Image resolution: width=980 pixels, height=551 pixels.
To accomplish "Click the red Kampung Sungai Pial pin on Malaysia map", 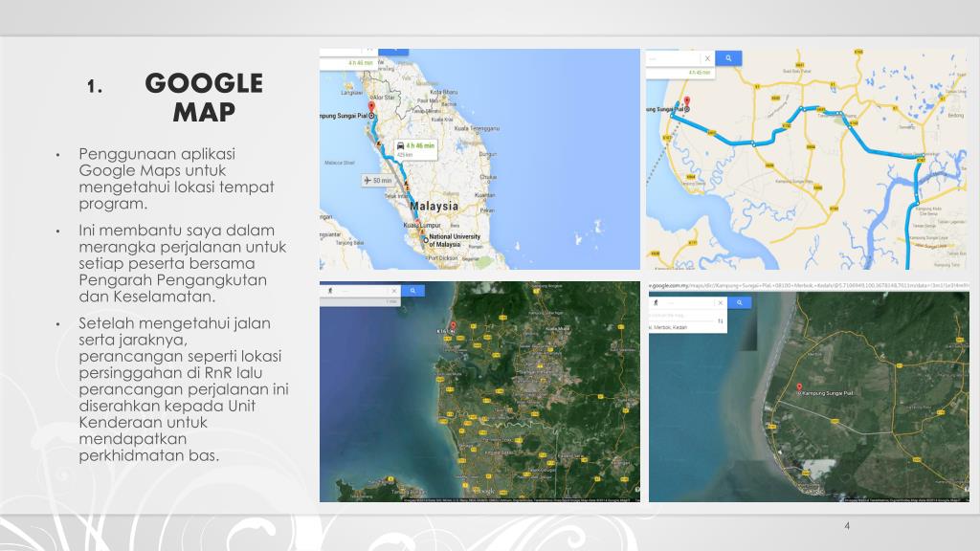I will point(371,109).
